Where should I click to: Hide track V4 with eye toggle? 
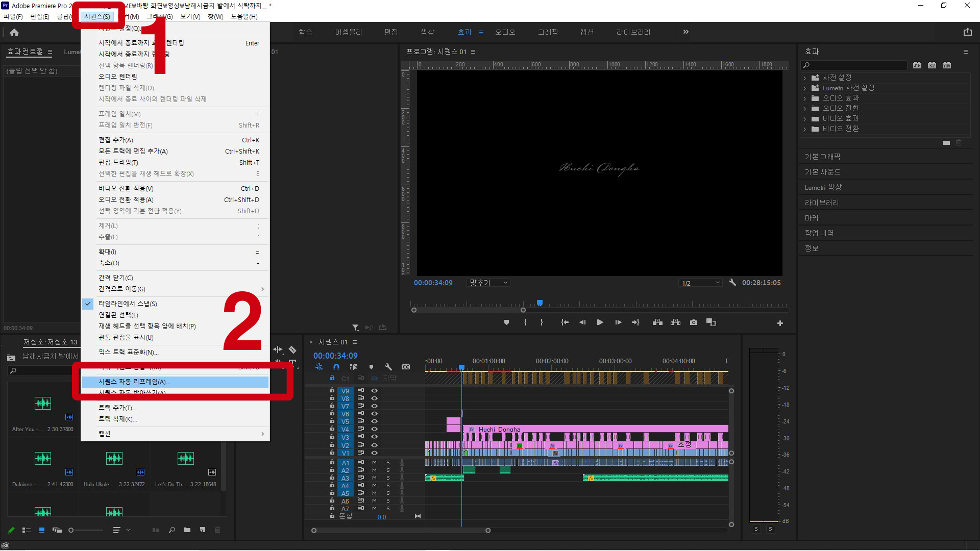(x=374, y=429)
